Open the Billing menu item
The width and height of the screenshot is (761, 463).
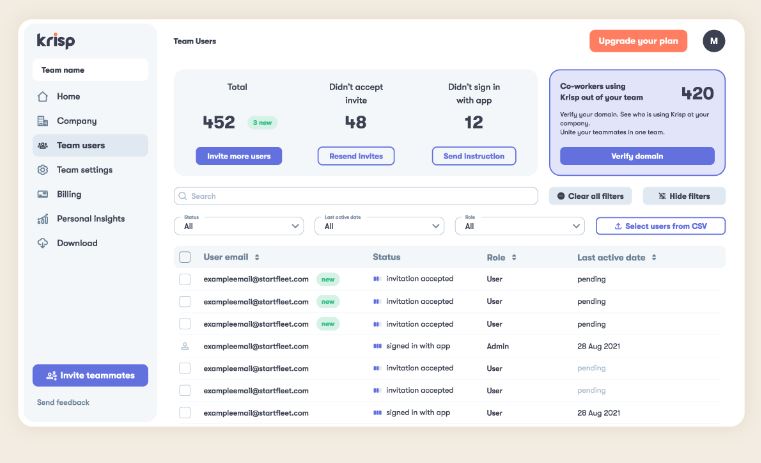90,194
